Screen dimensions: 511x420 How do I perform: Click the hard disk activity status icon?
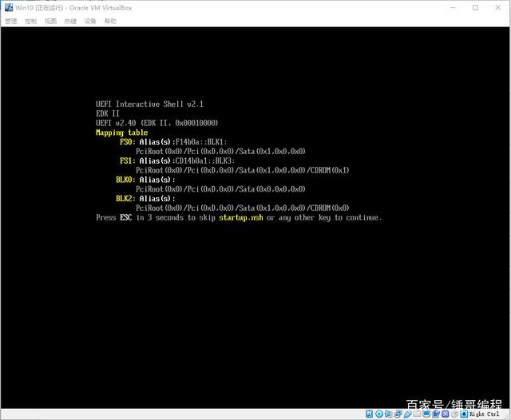pyautogui.click(x=369, y=414)
